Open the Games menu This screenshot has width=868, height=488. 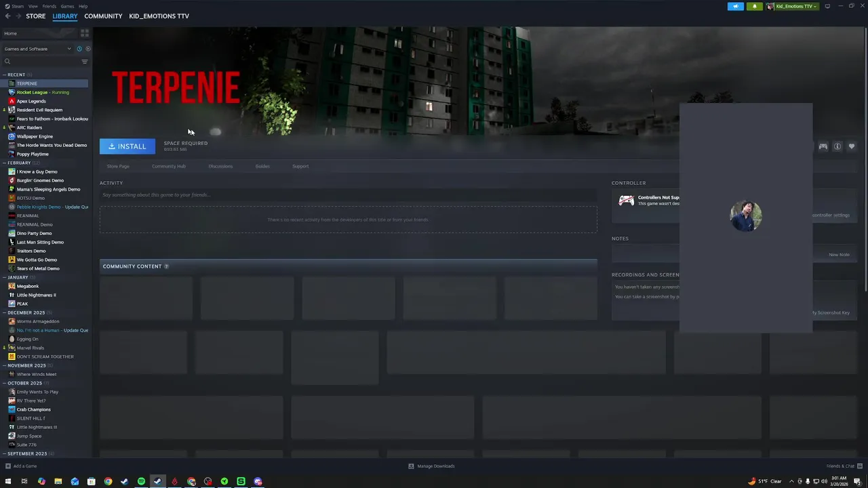tap(67, 6)
